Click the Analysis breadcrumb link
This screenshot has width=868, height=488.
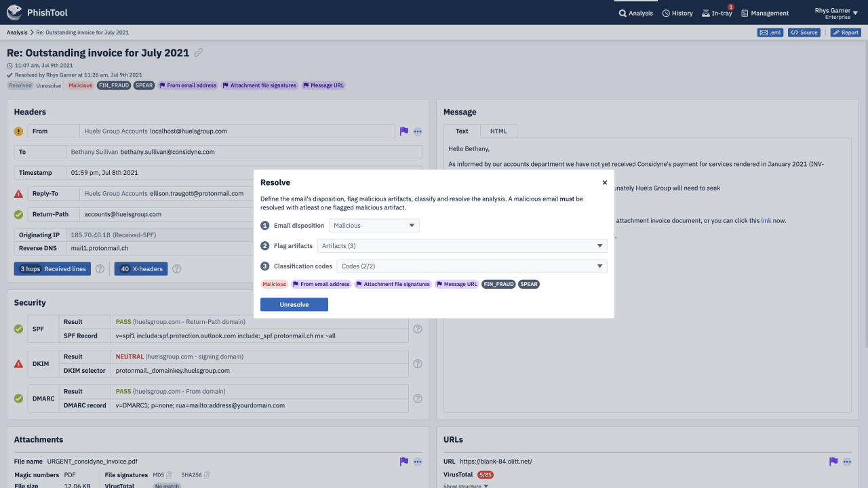(x=17, y=33)
